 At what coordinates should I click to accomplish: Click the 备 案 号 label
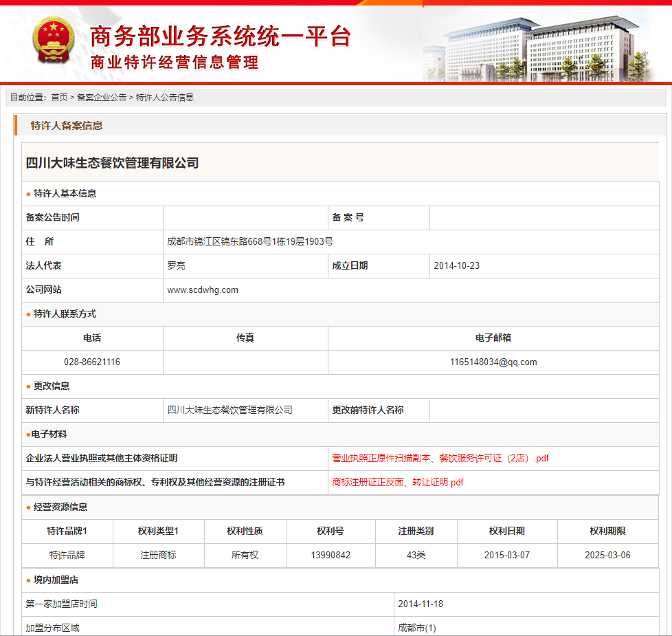(348, 217)
